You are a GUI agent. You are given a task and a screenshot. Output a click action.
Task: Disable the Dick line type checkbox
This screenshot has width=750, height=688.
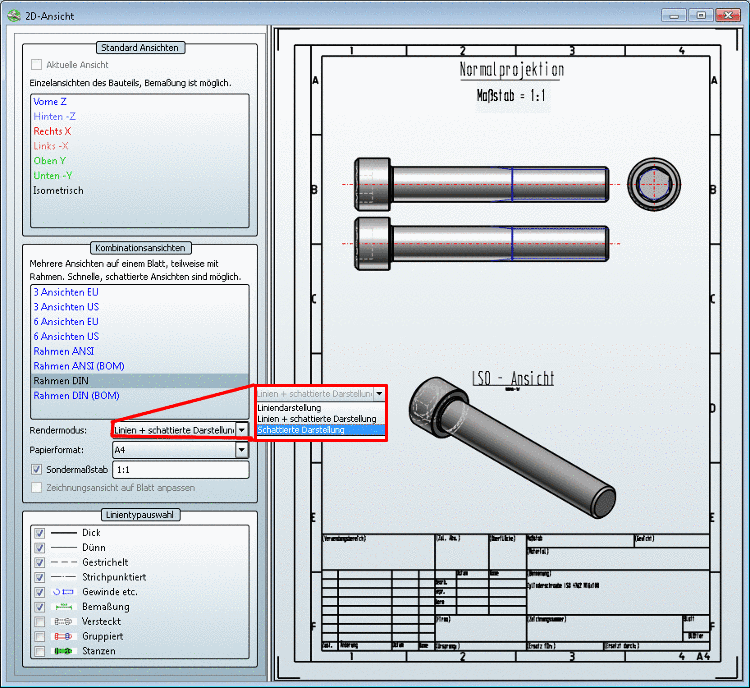coord(40,533)
